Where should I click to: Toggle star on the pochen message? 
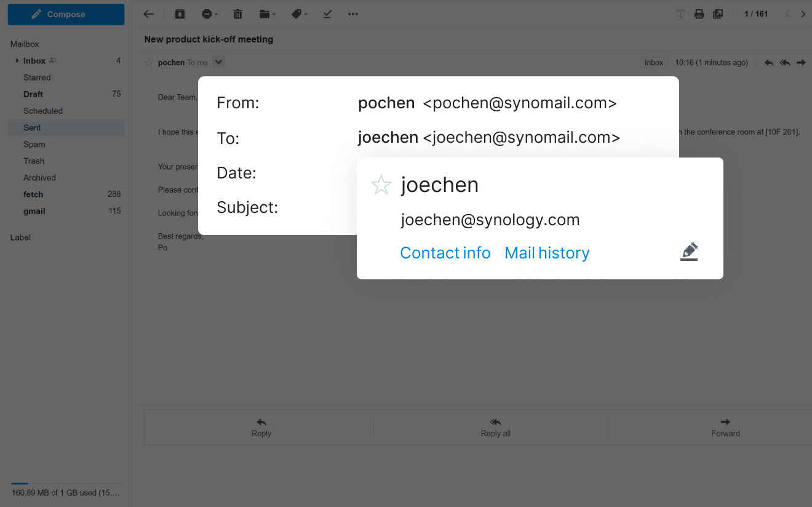tap(148, 63)
